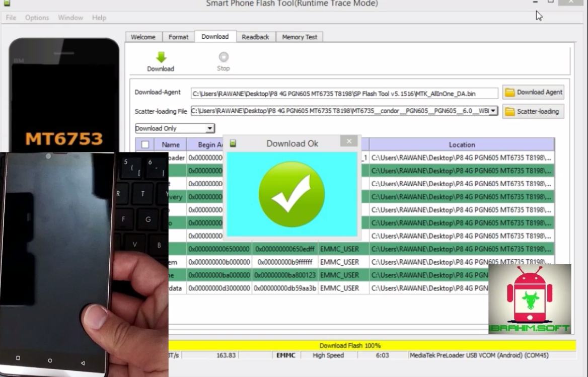Click the 6:03 elapsed time in status bar
The image size is (588, 377).
[x=382, y=355]
